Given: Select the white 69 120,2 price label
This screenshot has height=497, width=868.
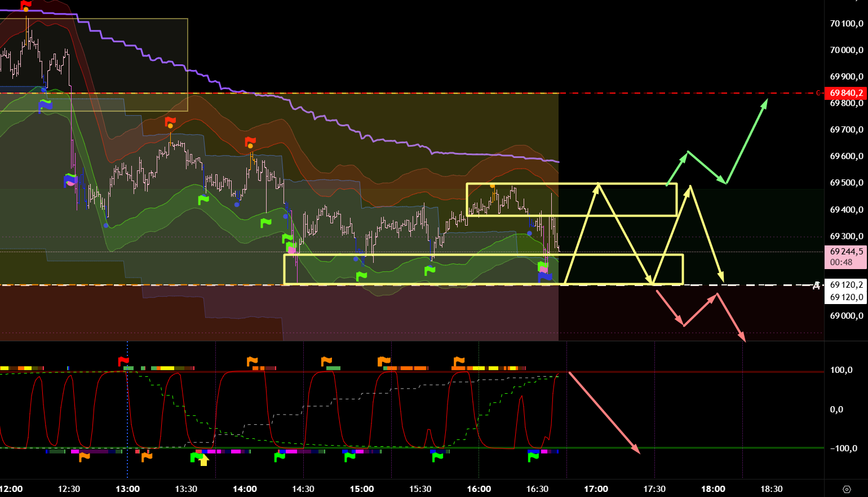Looking at the screenshot, I should (845, 285).
